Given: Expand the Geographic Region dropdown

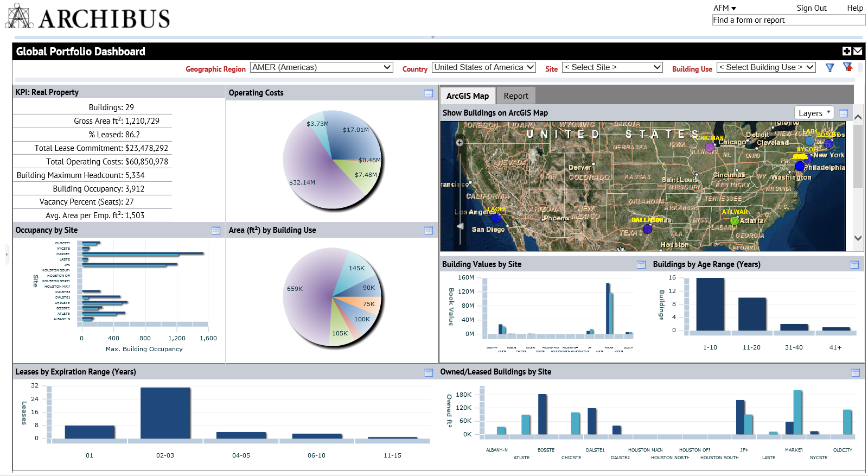Looking at the screenshot, I should pos(321,67).
